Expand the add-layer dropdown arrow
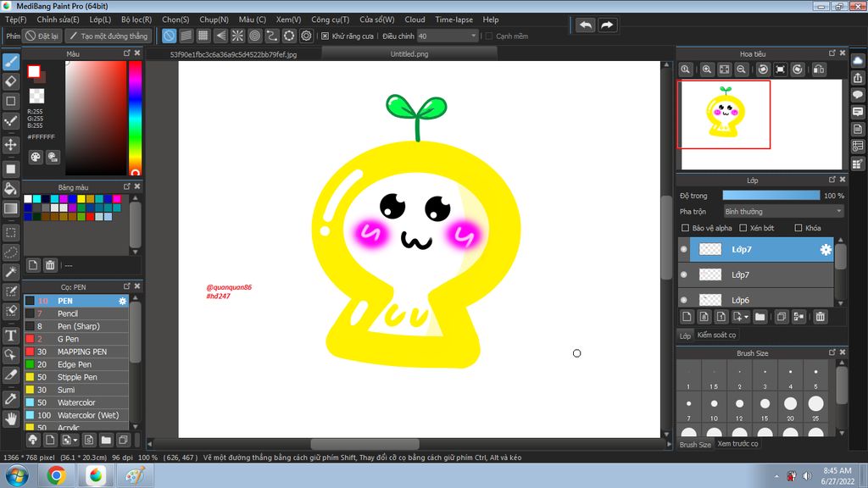This screenshot has width=868, height=488. pos(746,317)
